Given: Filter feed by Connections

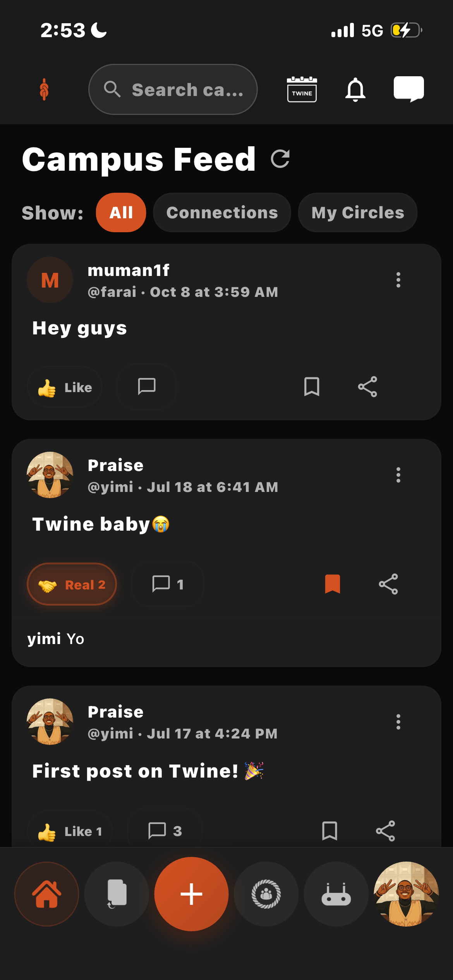Looking at the screenshot, I should (222, 212).
